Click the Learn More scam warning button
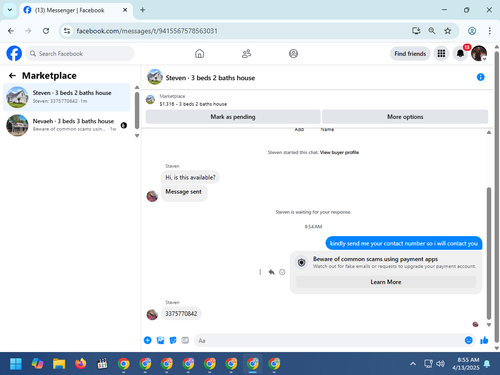The image size is (500, 375). (386, 282)
